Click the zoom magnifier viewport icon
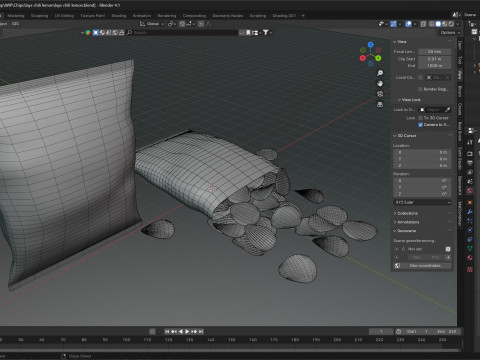Image resolution: width=480 pixels, height=360 pixels. pyautogui.click(x=380, y=73)
